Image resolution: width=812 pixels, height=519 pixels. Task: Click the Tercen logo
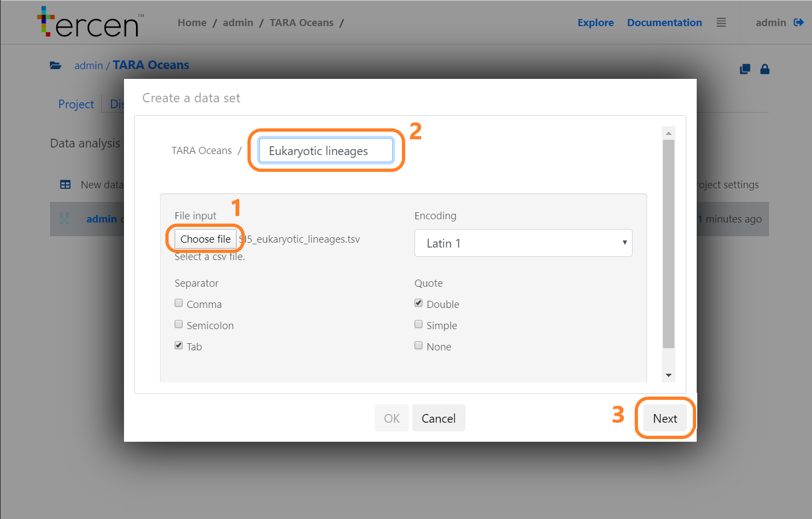[x=90, y=22]
